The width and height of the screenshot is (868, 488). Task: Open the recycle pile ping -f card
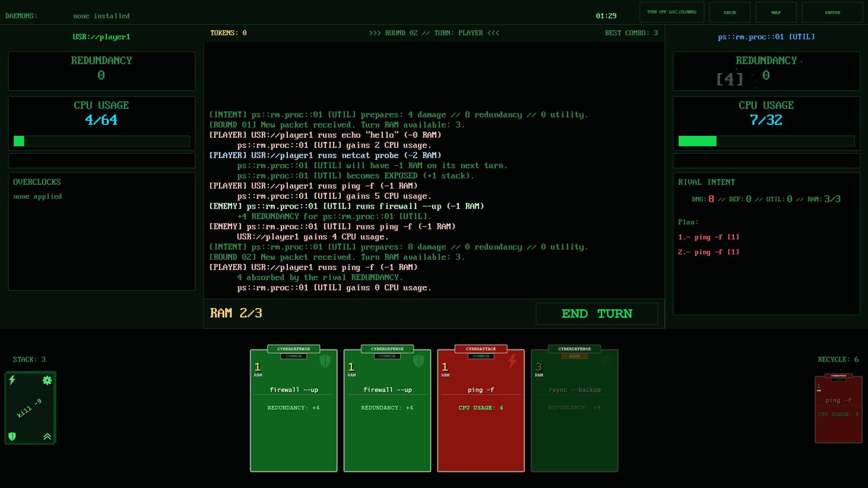[839, 409]
